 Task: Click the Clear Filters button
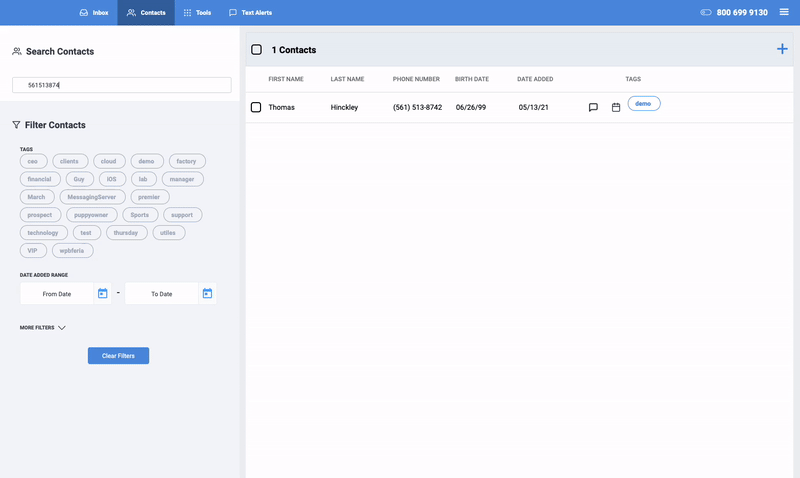click(118, 356)
